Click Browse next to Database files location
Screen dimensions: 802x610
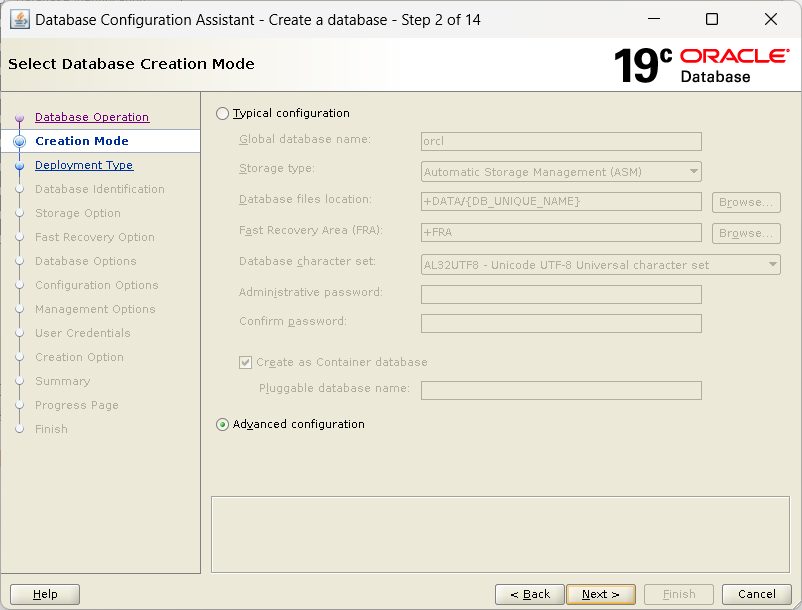pos(746,202)
